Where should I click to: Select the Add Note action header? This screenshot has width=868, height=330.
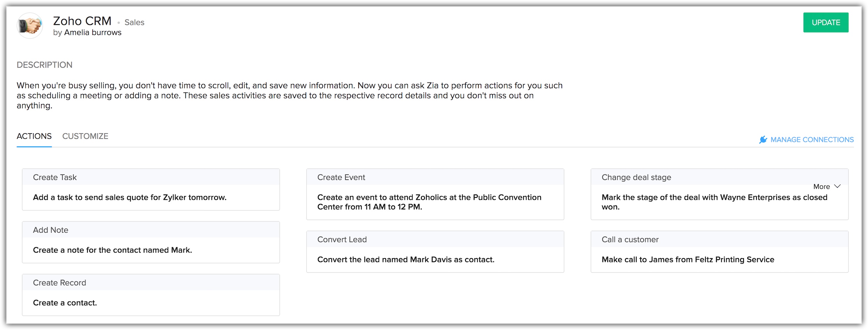51,230
